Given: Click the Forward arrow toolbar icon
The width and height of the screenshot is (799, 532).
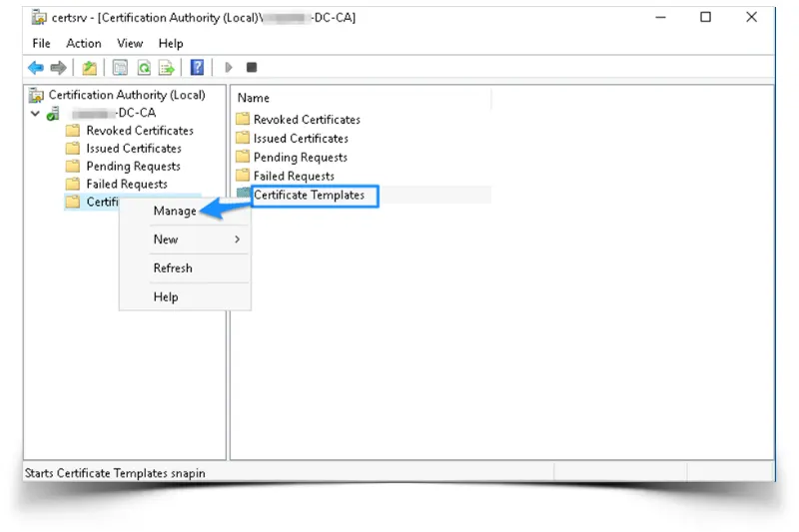Looking at the screenshot, I should pos(59,67).
